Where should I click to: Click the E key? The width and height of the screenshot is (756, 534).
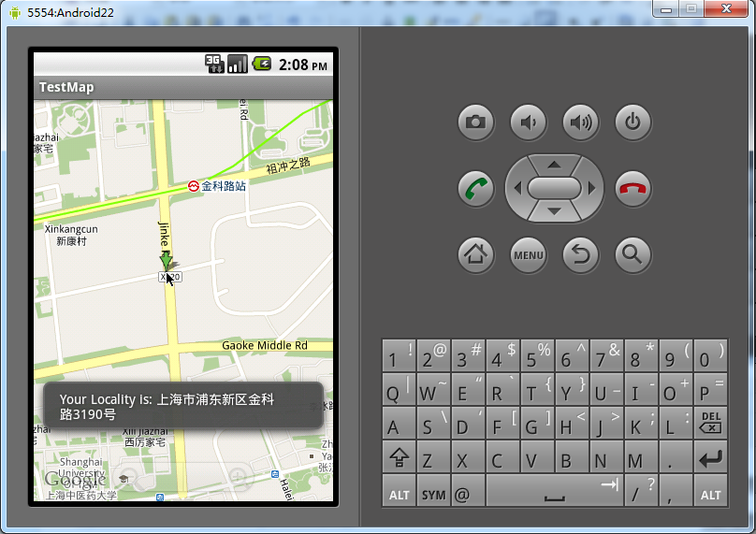[468, 389]
